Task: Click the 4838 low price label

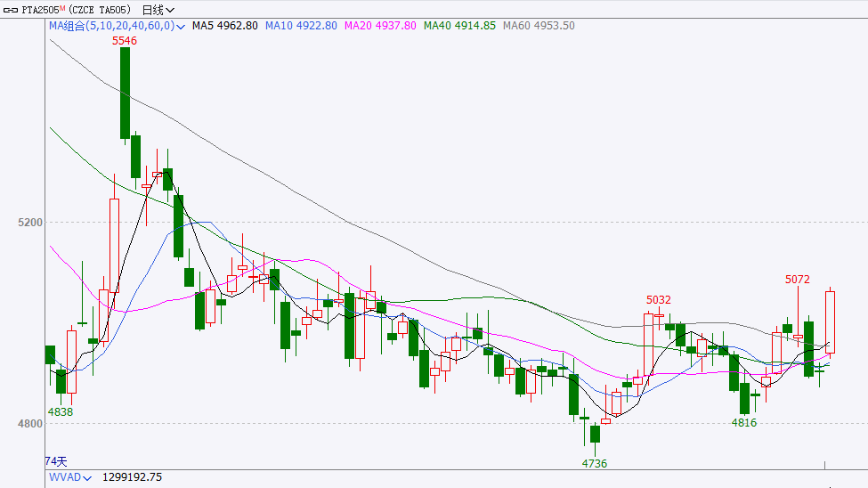Action: pos(60,412)
